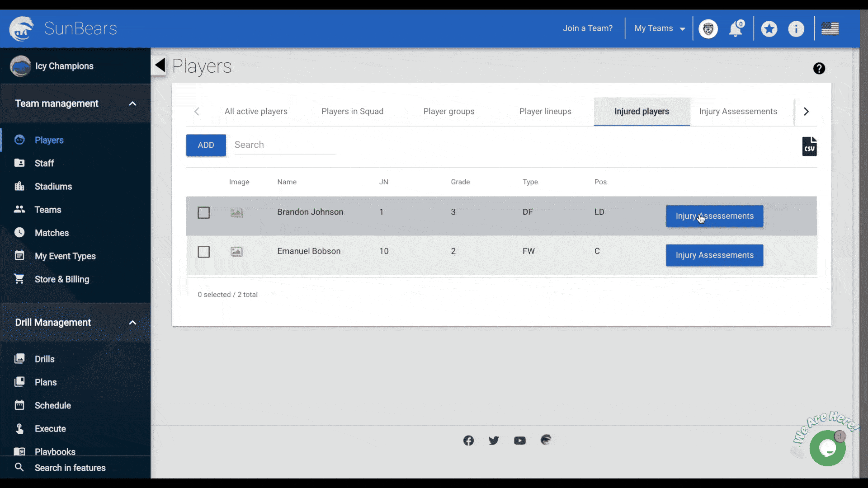Click into the player Search field
Viewport: 868px width, 488px height.
[x=285, y=145]
